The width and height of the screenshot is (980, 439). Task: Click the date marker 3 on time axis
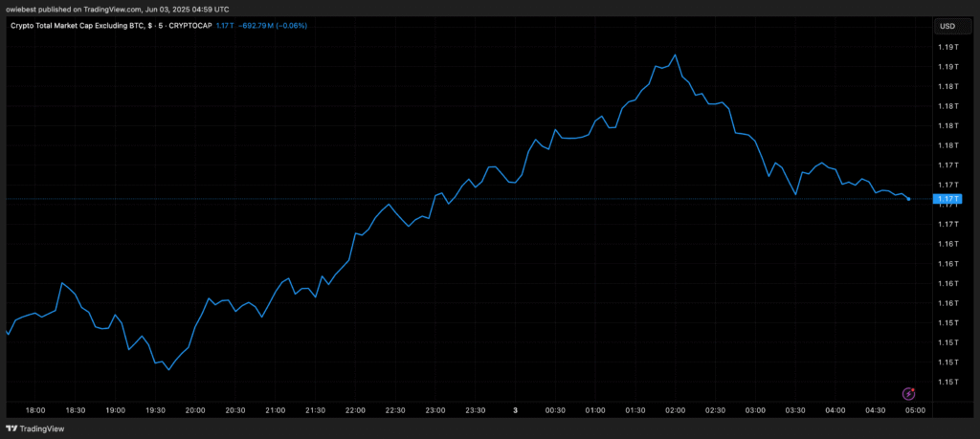[516, 410]
